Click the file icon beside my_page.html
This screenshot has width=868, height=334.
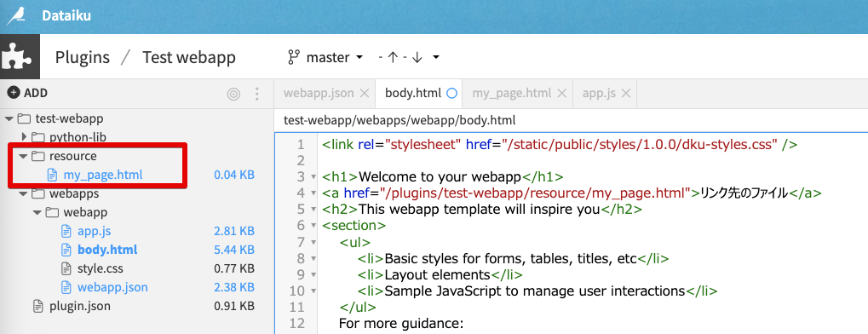click(52, 175)
